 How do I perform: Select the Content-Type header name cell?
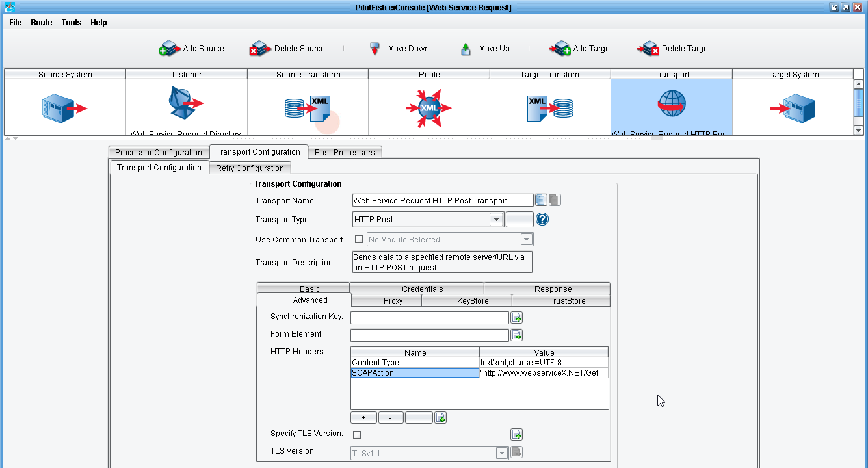[x=415, y=363]
